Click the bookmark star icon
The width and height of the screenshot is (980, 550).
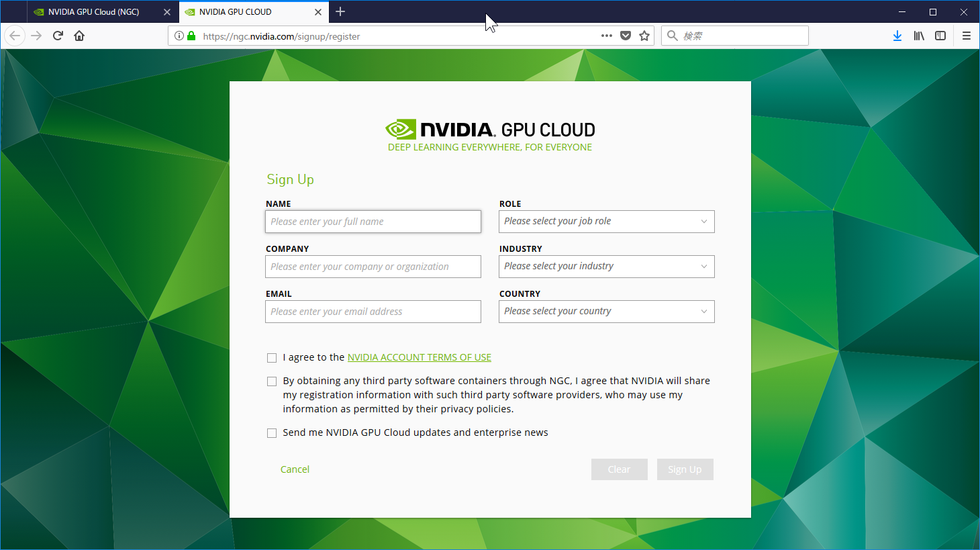(644, 36)
